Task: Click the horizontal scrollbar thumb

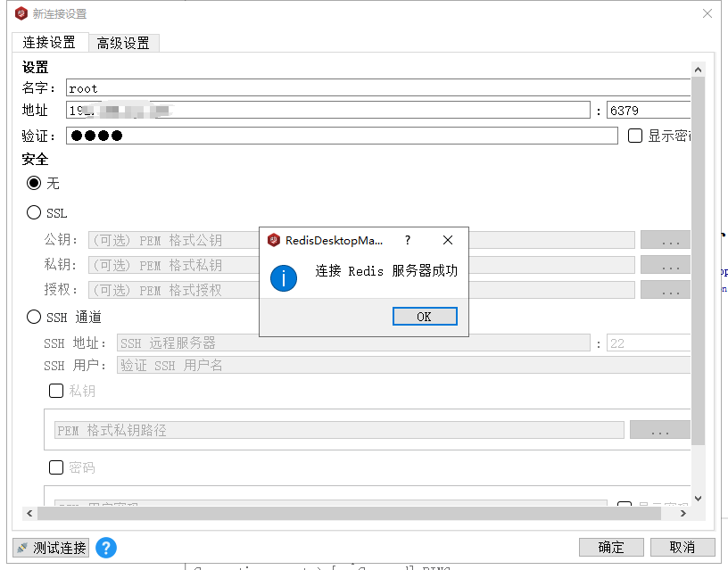Action: pos(349,514)
